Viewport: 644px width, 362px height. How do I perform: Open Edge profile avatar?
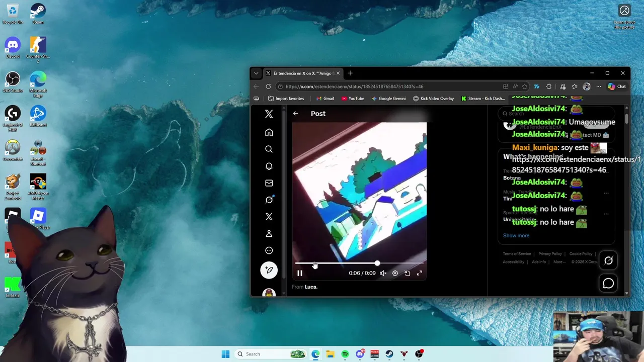tap(587, 86)
